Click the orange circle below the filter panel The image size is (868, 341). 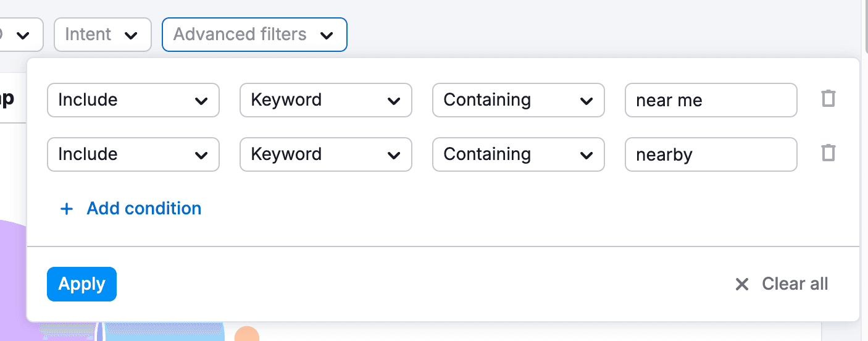pos(247,334)
